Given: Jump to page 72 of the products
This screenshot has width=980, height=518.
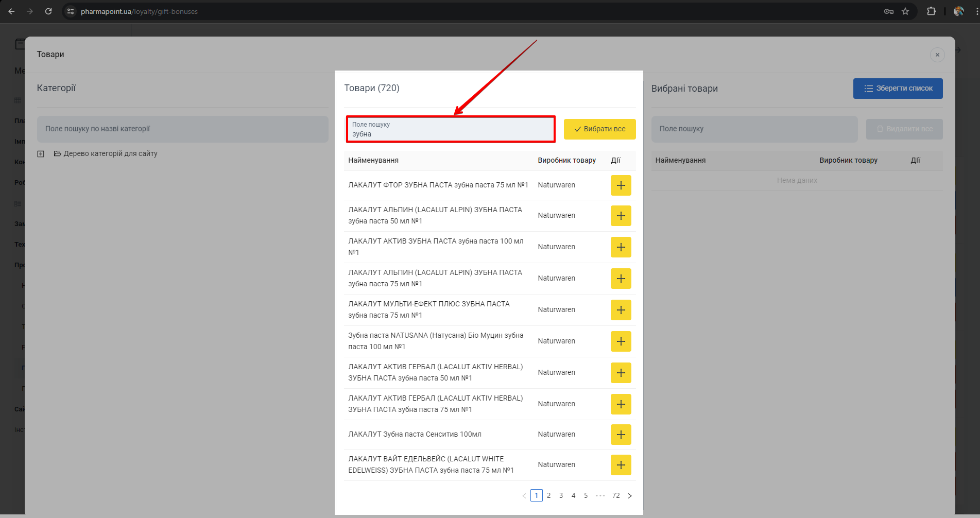Looking at the screenshot, I should pyautogui.click(x=616, y=496).
